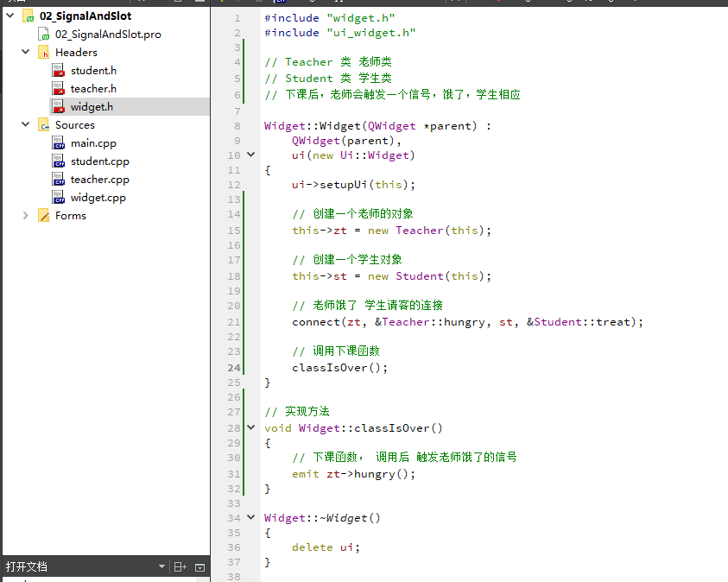Click the main.cpp source file icon

tap(59, 143)
